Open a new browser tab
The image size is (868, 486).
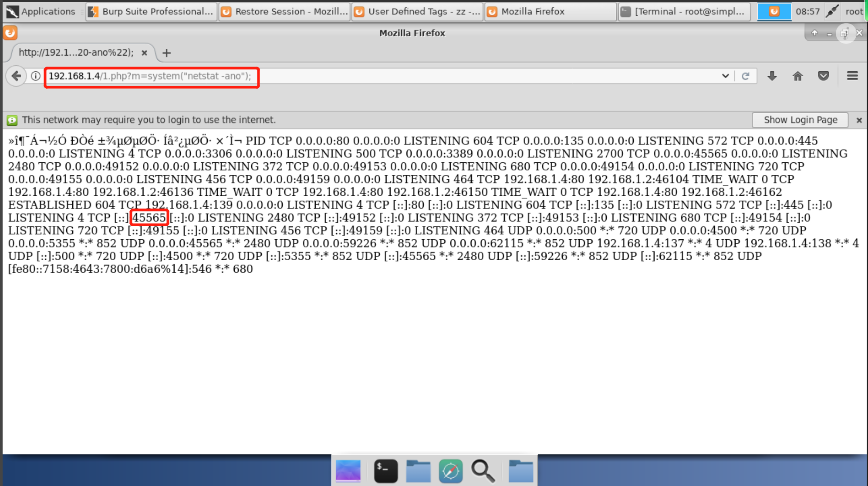pyautogui.click(x=166, y=53)
